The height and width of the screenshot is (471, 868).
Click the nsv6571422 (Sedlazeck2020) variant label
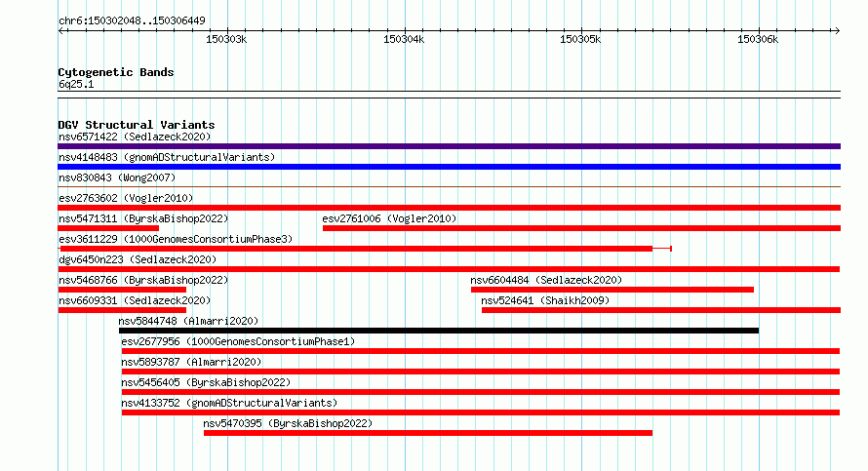135,137
